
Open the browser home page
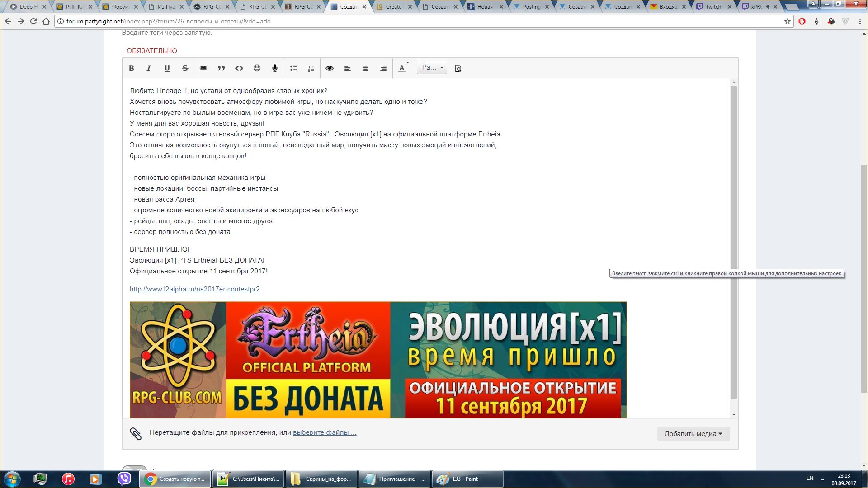(x=46, y=21)
